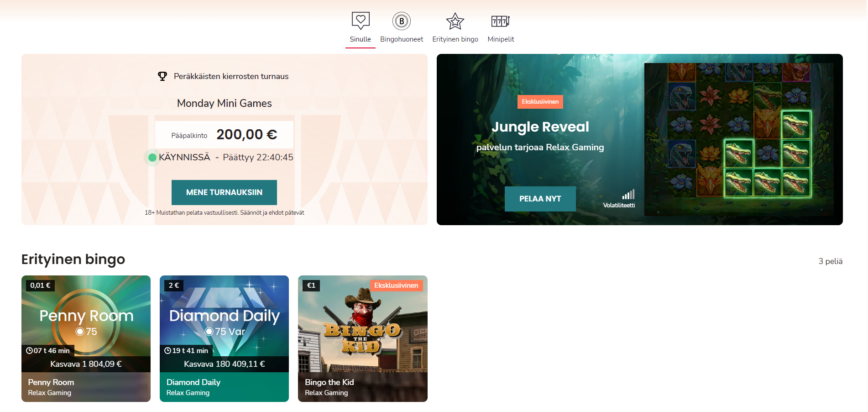Click the clock icon on Penny Room
This screenshot has height=412, width=868.
click(29, 351)
